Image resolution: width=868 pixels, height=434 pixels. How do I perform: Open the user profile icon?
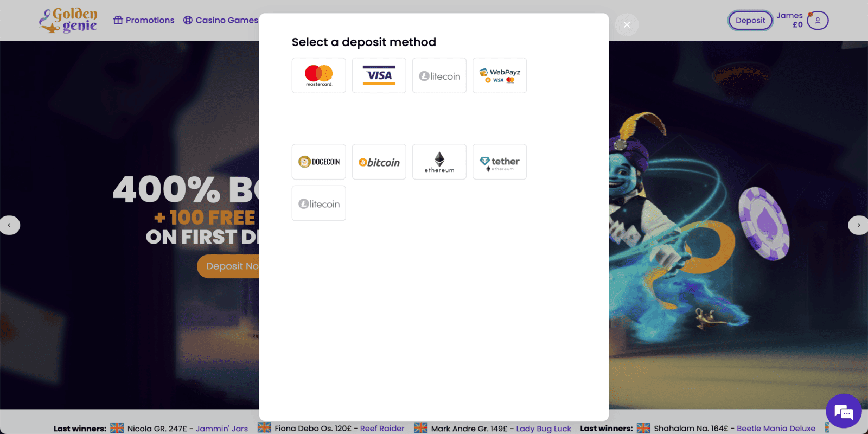coord(817,21)
